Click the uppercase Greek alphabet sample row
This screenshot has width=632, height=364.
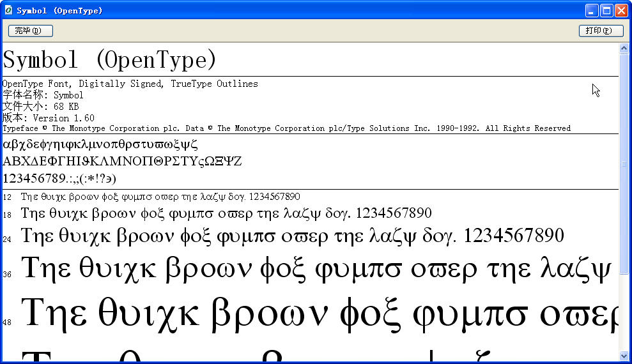click(x=122, y=161)
